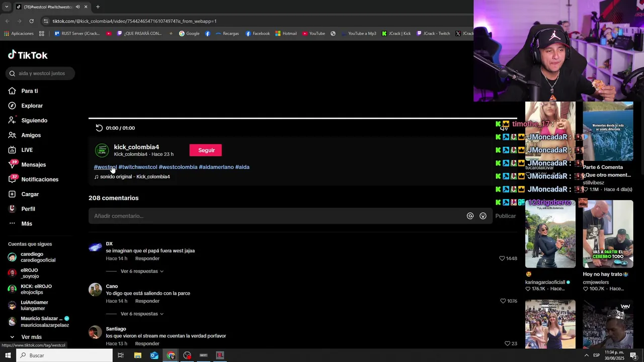Click the Seguir button

206,150
